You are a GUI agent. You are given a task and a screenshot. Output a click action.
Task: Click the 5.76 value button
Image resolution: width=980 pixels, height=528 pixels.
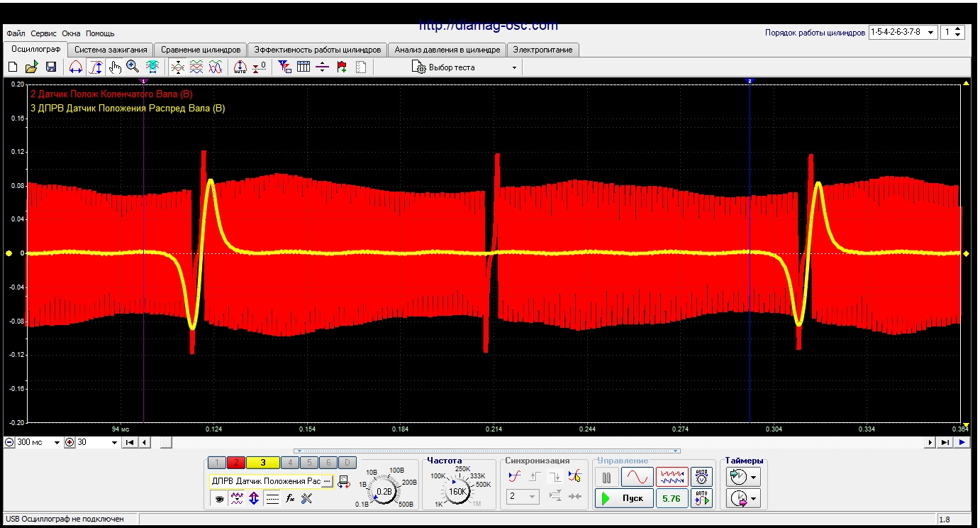coord(671,498)
